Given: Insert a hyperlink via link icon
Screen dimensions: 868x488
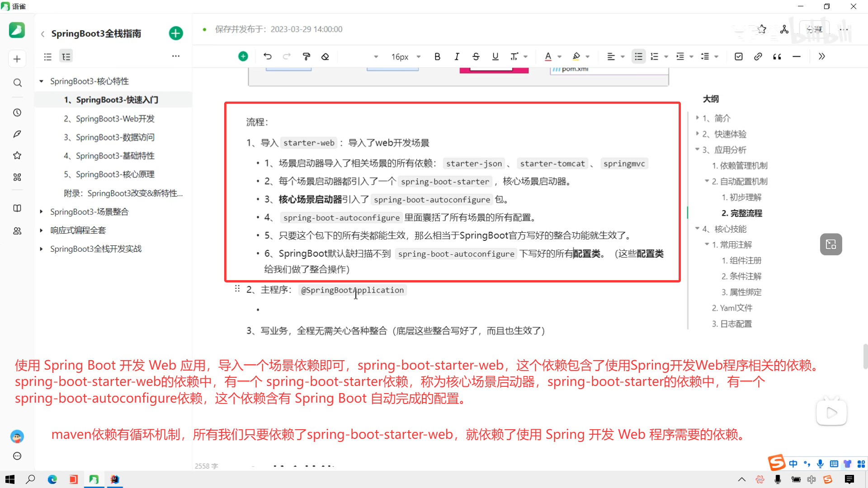Looking at the screenshot, I should [758, 56].
